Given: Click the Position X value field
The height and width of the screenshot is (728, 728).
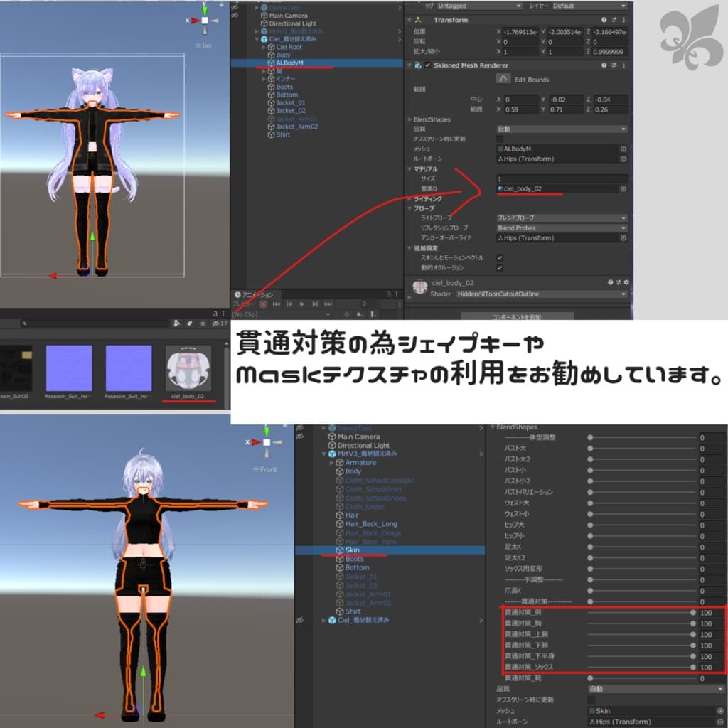Looking at the screenshot, I should pos(520,32).
